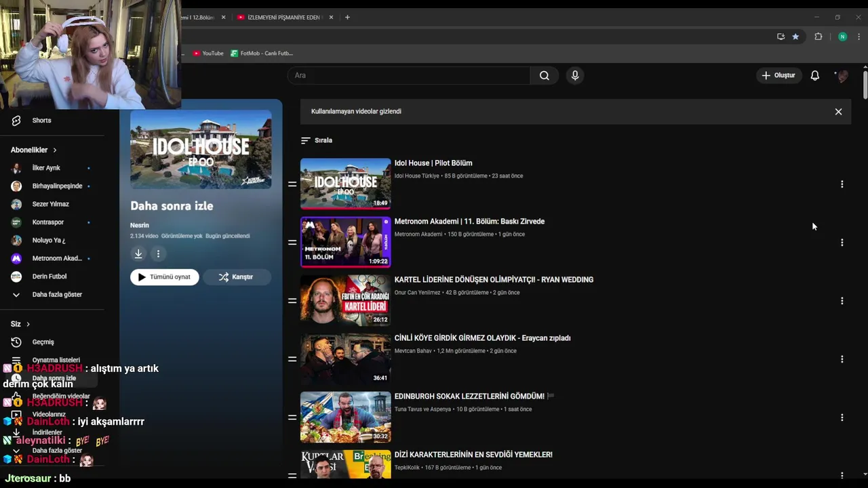This screenshot has height=488, width=868.
Task: Open the Chrome profile N avatar
Action: [x=842, y=37]
